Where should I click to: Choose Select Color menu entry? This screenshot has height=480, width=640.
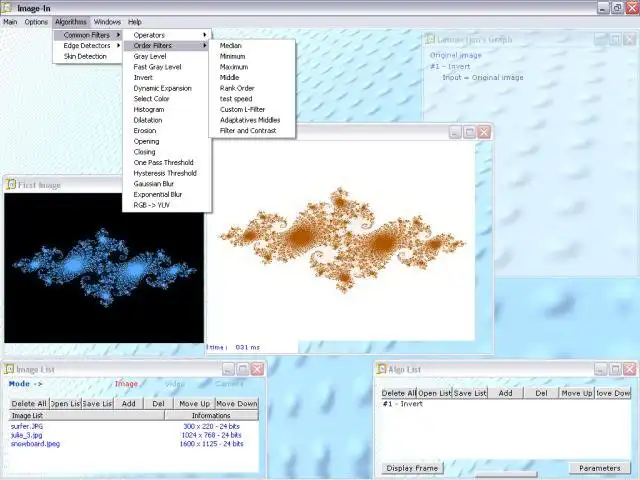(167, 99)
